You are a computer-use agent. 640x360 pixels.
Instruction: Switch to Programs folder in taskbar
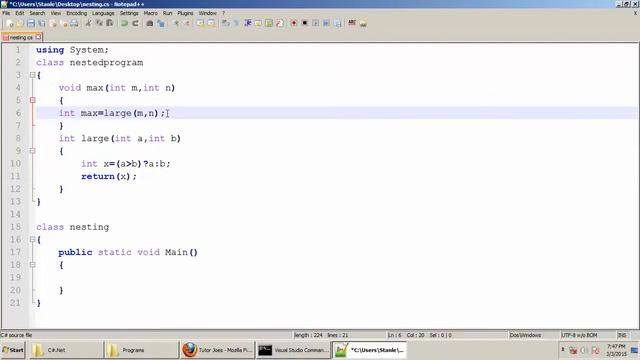click(x=141, y=350)
